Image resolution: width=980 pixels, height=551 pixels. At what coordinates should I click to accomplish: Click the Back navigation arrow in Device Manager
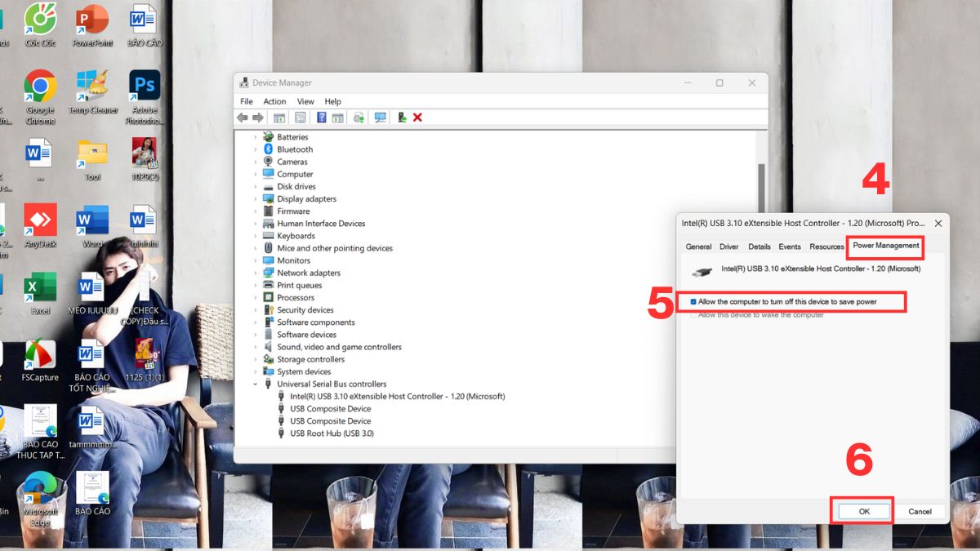[243, 118]
